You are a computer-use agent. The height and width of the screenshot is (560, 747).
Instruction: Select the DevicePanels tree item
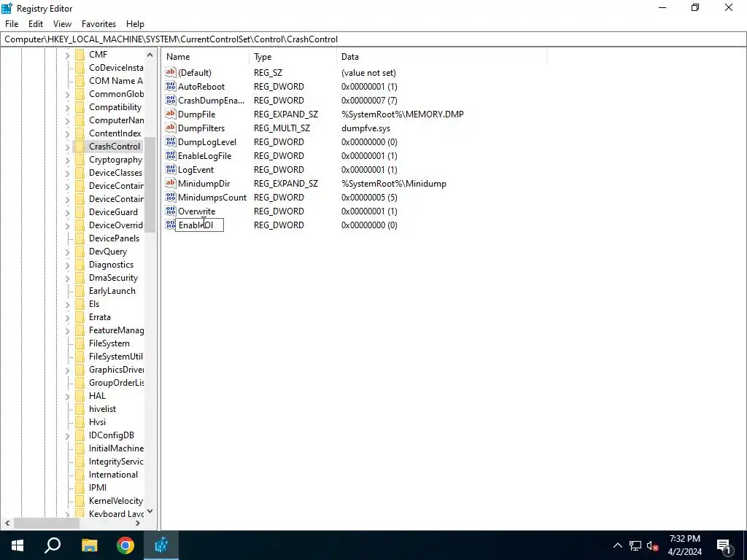click(115, 238)
